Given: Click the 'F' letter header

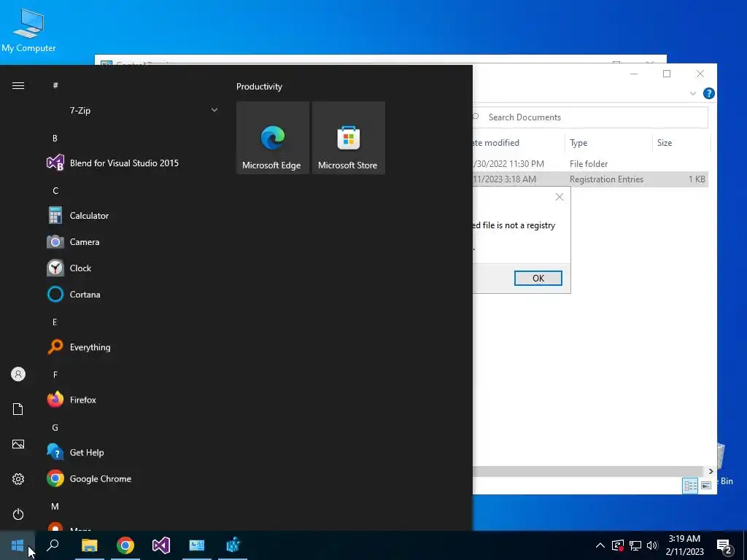Looking at the screenshot, I should pyautogui.click(x=55, y=375).
